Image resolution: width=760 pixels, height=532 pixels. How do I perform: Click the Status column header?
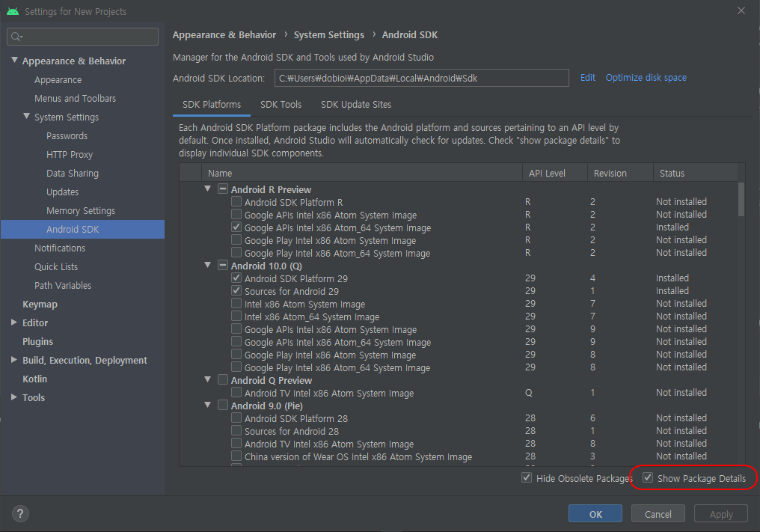tap(696, 173)
